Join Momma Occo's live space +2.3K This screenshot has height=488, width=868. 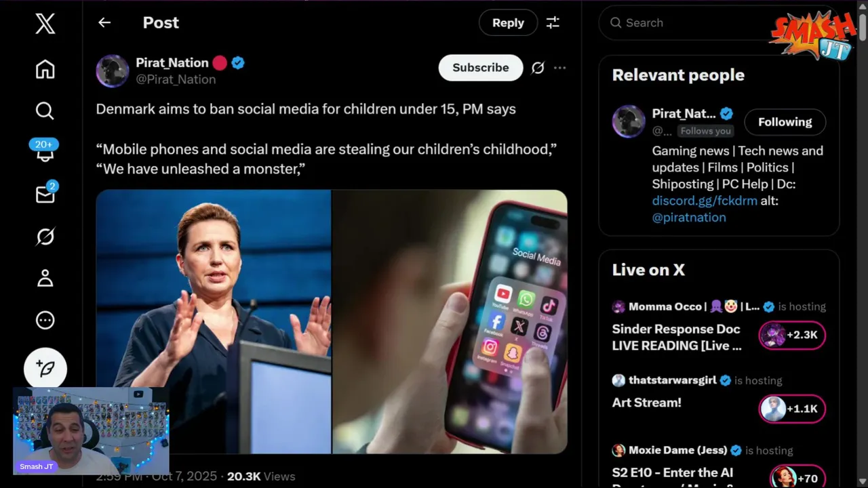coord(792,335)
